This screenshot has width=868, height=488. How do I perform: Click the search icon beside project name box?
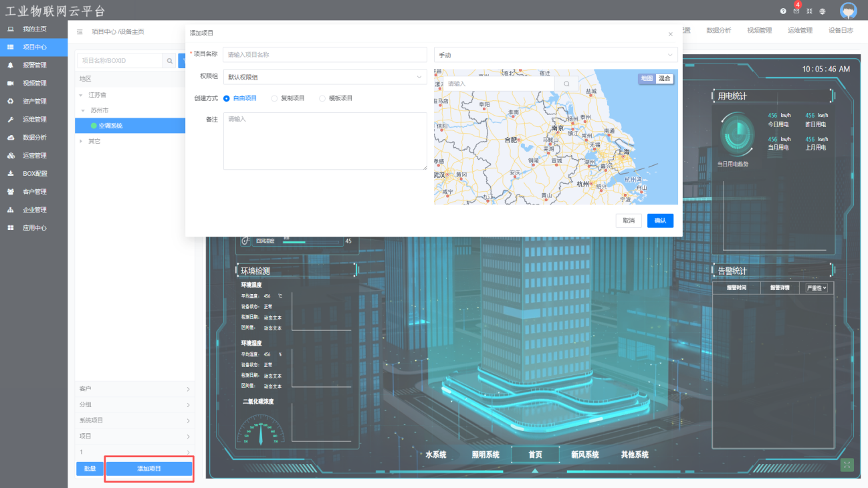170,61
